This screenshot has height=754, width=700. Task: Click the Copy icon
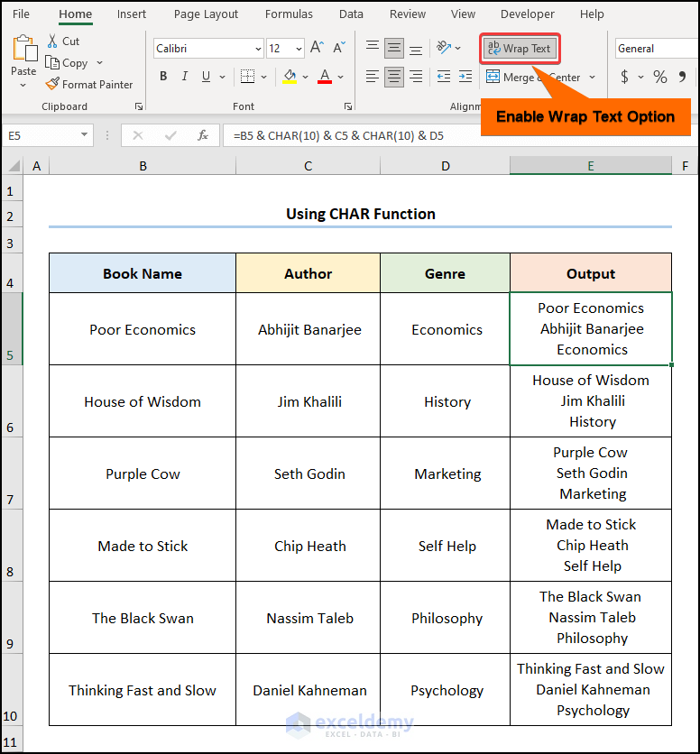[52, 62]
